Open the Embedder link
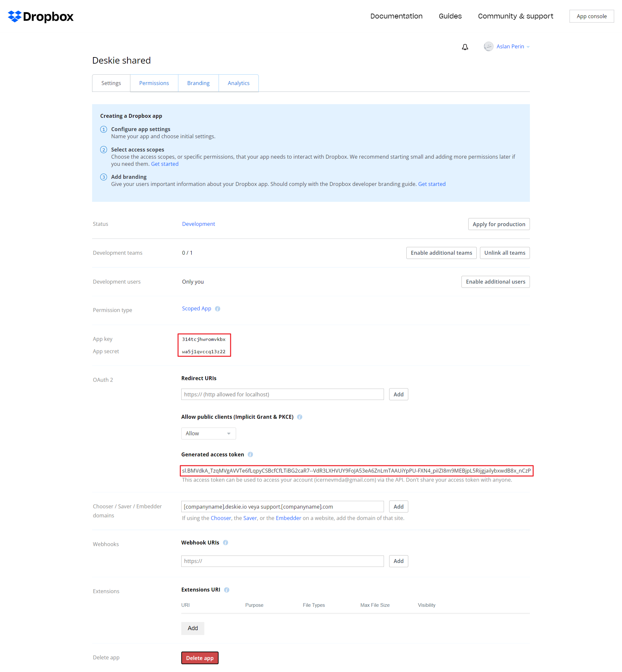 click(x=288, y=518)
